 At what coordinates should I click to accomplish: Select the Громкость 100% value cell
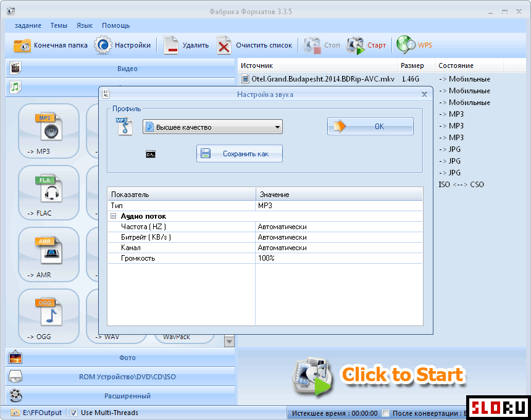point(339,258)
